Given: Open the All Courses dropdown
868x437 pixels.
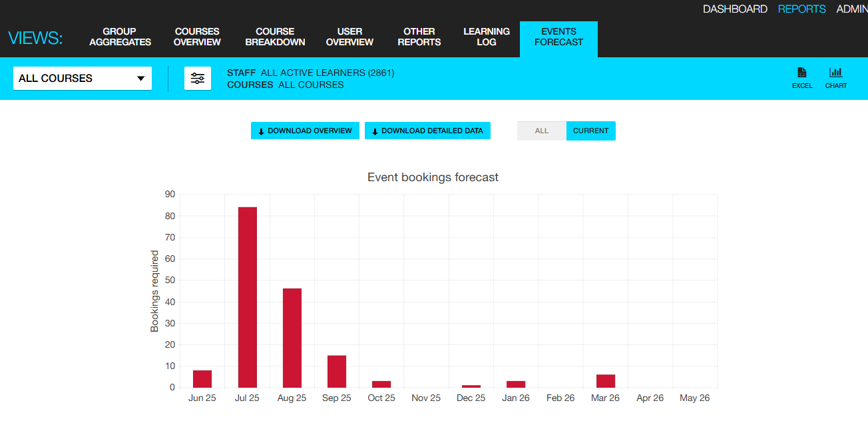Looking at the screenshot, I should coord(83,78).
